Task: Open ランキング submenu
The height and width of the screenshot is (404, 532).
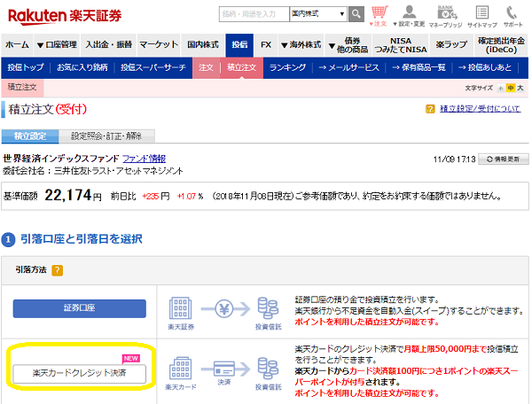Action: pyautogui.click(x=287, y=67)
